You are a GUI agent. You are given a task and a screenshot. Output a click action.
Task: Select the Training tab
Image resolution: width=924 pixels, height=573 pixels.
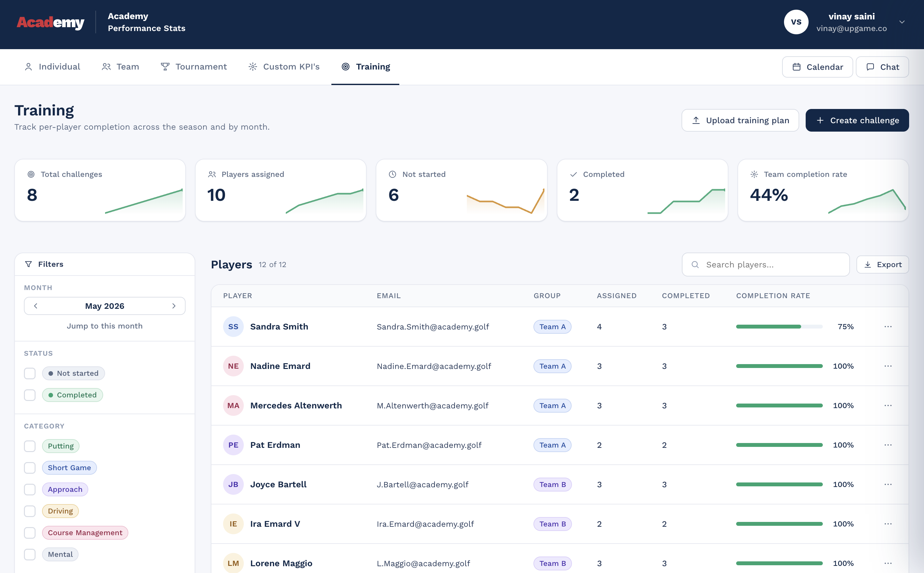(x=365, y=67)
